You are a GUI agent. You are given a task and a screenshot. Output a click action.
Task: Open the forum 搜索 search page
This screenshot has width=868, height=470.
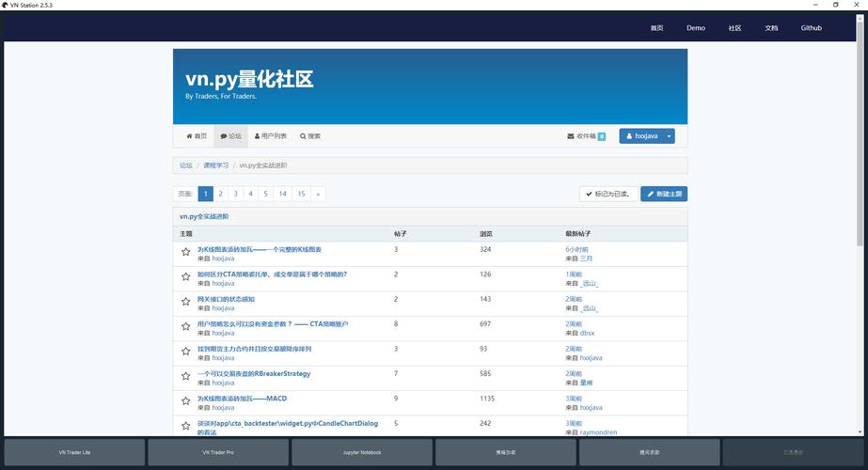click(310, 136)
